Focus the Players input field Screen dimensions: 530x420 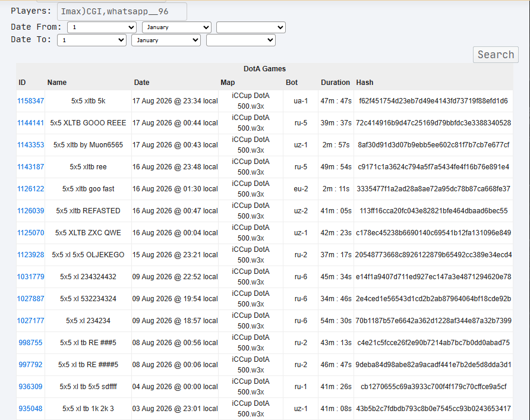[x=122, y=11]
